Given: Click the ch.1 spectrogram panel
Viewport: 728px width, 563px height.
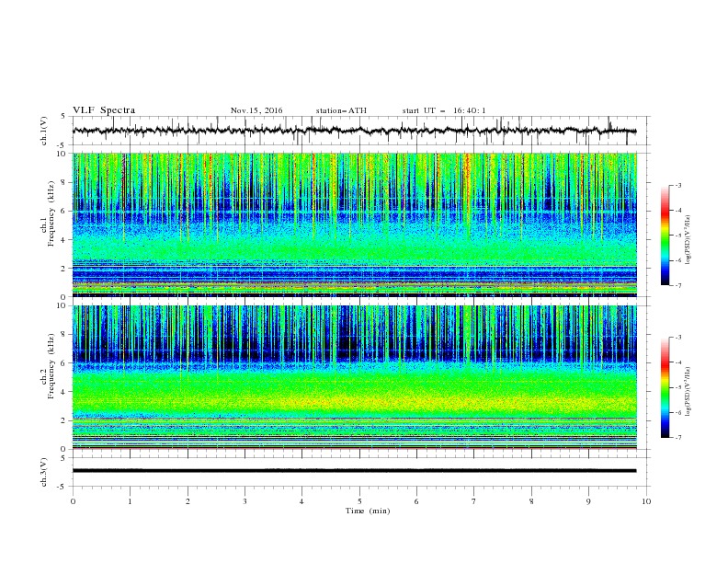Looking at the screenshot, I should tap(354, 224).
